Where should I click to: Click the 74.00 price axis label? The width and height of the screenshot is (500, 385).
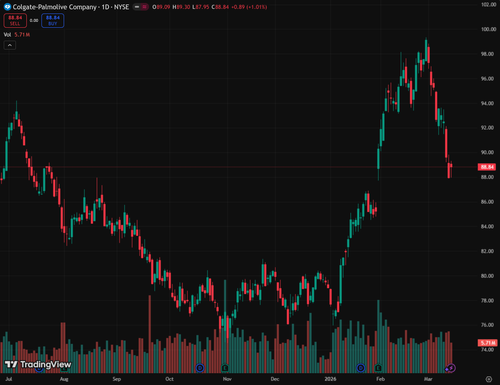487,350
